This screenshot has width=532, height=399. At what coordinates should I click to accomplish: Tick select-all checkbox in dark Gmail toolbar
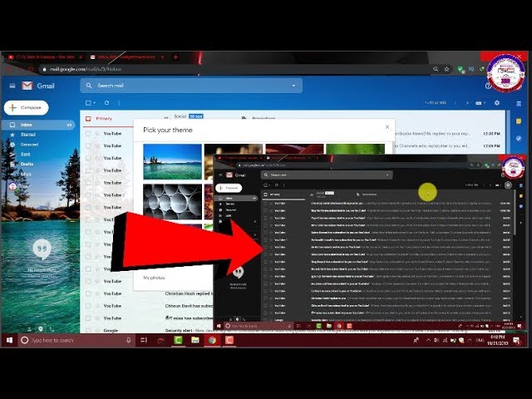pyautogui.click(x=266, y=185)
